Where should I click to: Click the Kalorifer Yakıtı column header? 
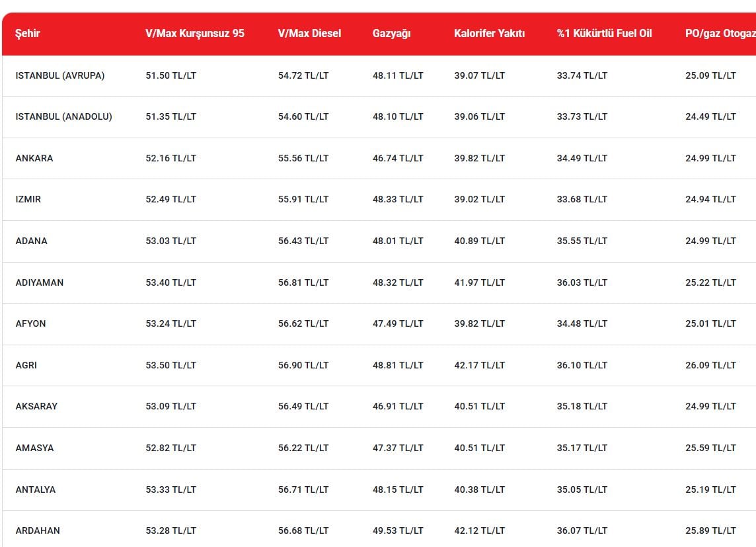click(490, 33)
